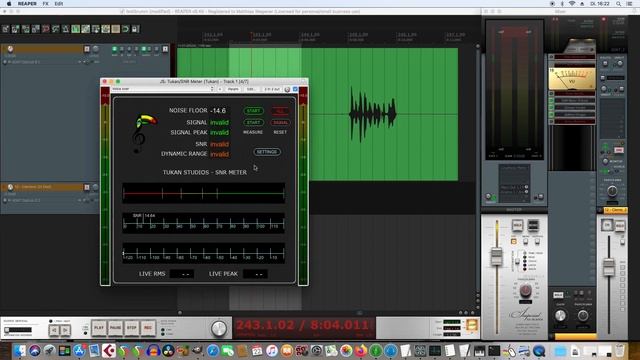
Task: Toggle the first green FX enable checkbox in the mixer
Action: pyautogui.click(x=551, y=100)
